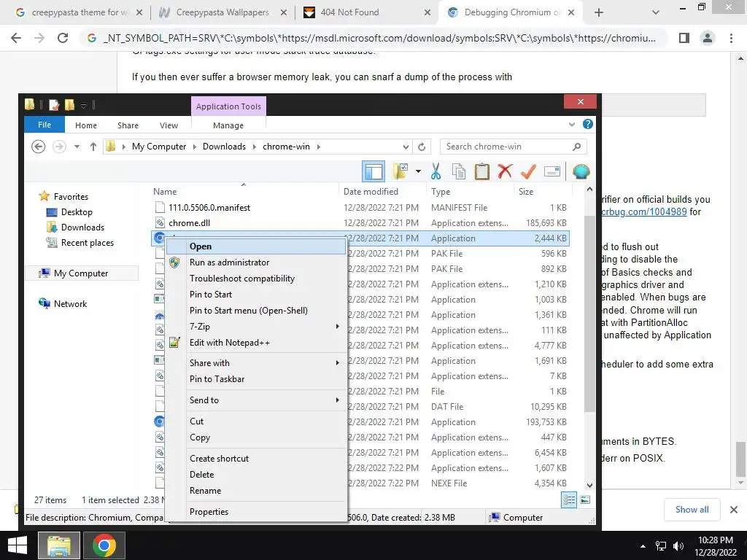The height and width of the screenshot is (560, 747).
Task: Select the chrome.dll file row
Action: (x=360, y=223)
